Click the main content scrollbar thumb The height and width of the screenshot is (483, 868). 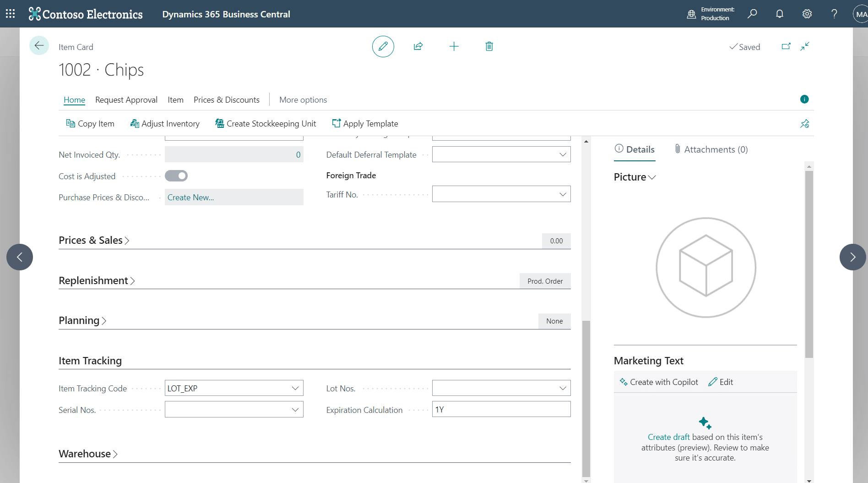pos(586,399)
